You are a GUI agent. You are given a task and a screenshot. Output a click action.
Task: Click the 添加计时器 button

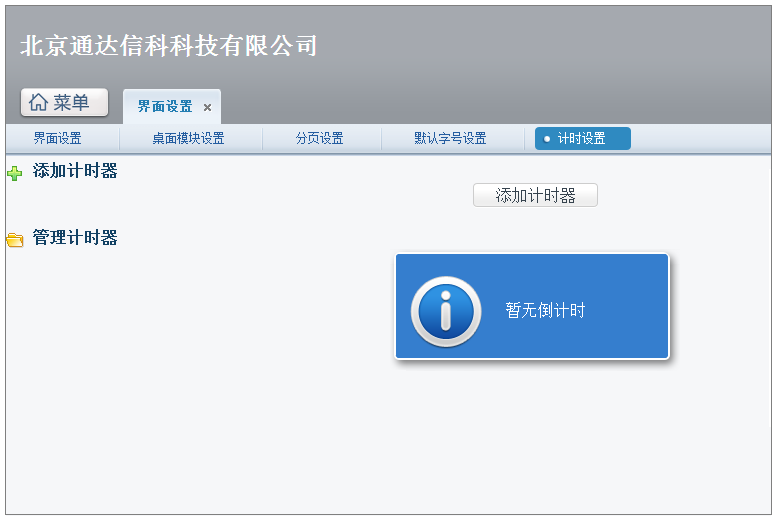click(535, 195)
